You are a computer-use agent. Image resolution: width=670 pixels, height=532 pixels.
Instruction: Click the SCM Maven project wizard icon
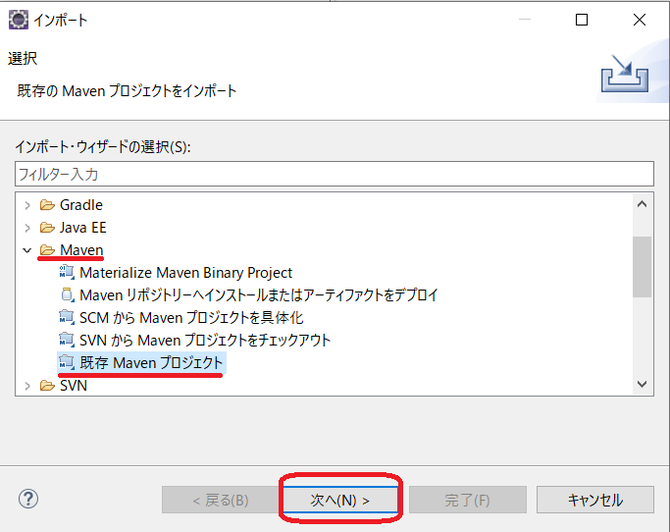pos(67,317)
